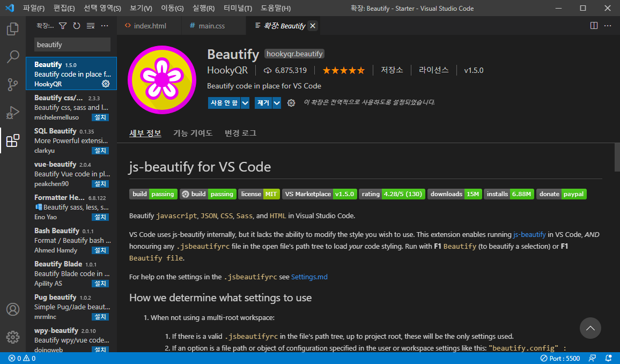620x364 pixels.
Task: Click the editor vertical scrollbar thumb
Action: (x=617, y=157)
